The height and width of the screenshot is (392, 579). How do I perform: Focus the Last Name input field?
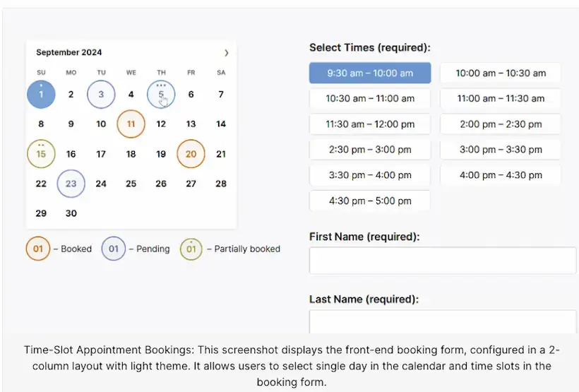click(443, 322)
